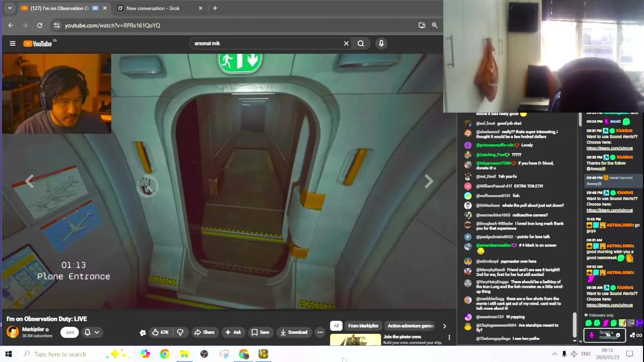Open the YouTube hamburger guide menu
This screenshot has width=644, height=362.
coord(13,44)
